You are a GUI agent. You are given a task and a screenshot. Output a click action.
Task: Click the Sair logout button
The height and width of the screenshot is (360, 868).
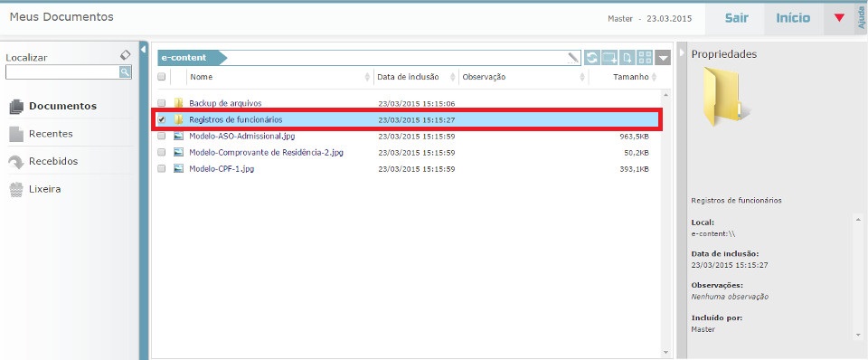(737, 18)
